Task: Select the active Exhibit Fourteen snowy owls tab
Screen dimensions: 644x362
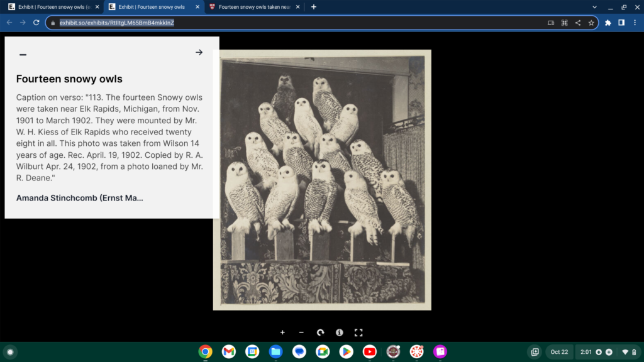Action: pyautogui.click(x=152, y=7)
